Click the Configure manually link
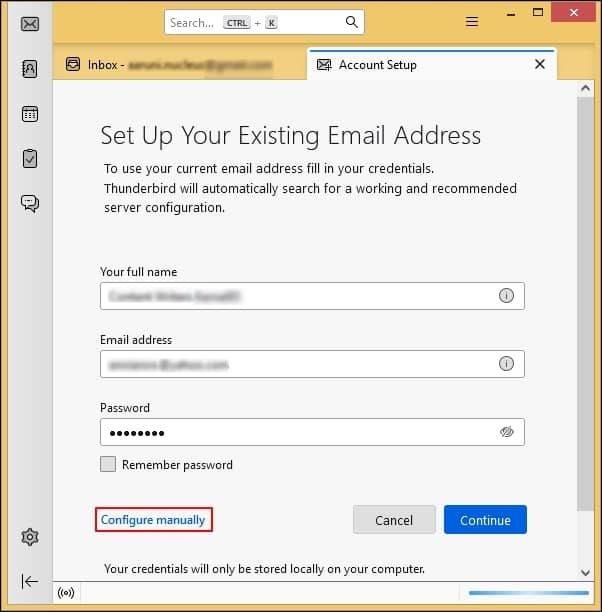The height and width of the screenshot is (612, 602). [x=153, y=520]
